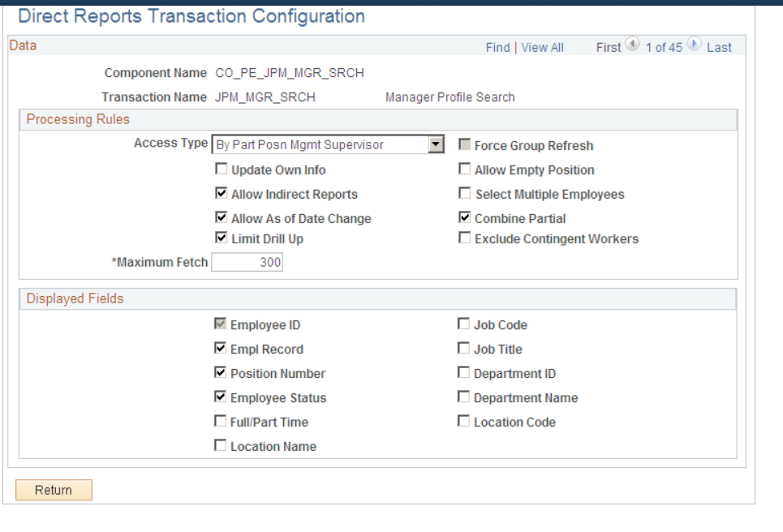Click the Manager Profile Search description
The width and height of the screenshot is (783, 532).
[450, 97]
